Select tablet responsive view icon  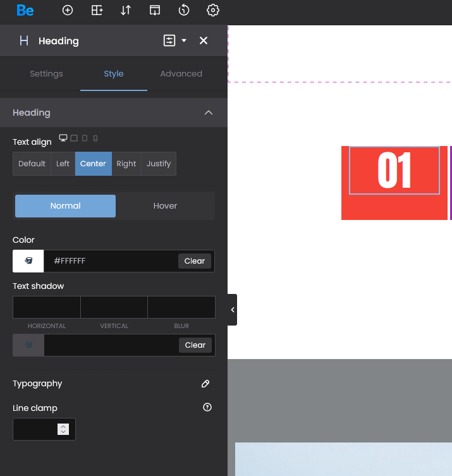(85, 138)
